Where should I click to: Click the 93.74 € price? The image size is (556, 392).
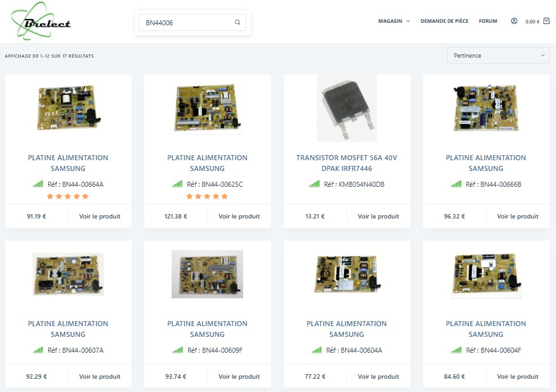[175, 376]
